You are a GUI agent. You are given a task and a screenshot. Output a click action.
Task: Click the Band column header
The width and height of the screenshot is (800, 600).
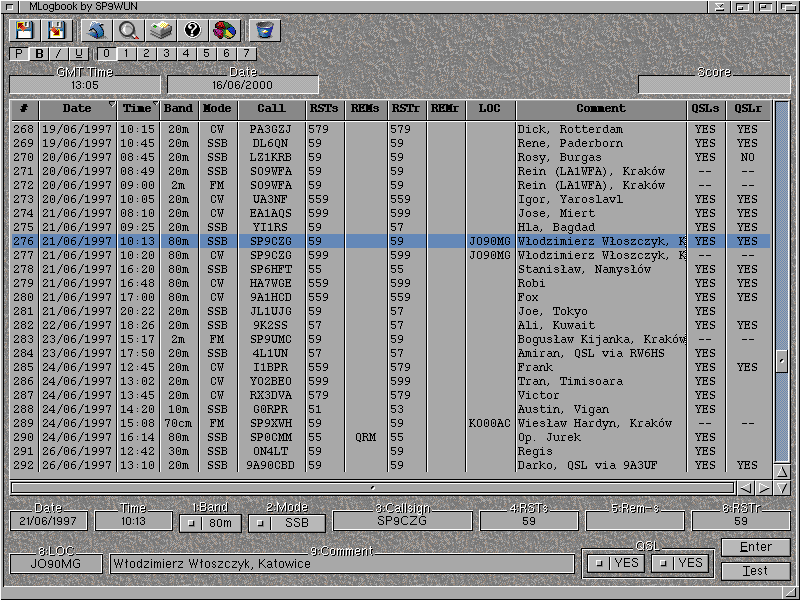179,109
